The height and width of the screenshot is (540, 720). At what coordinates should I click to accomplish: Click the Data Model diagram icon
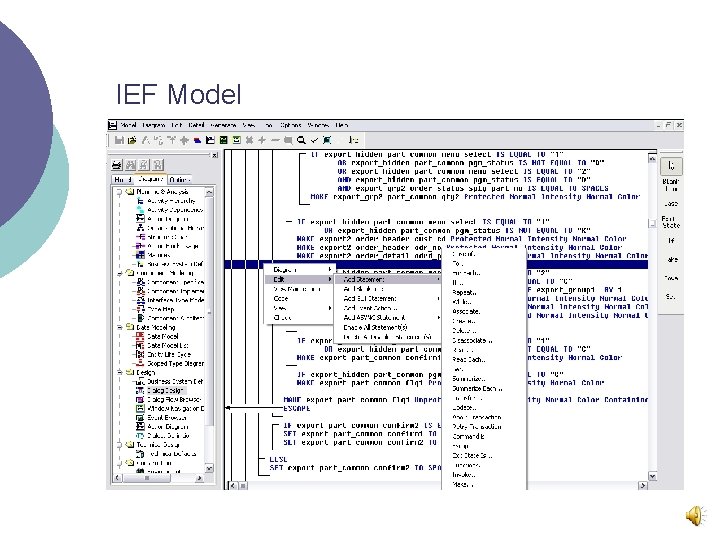coord(140,336)
